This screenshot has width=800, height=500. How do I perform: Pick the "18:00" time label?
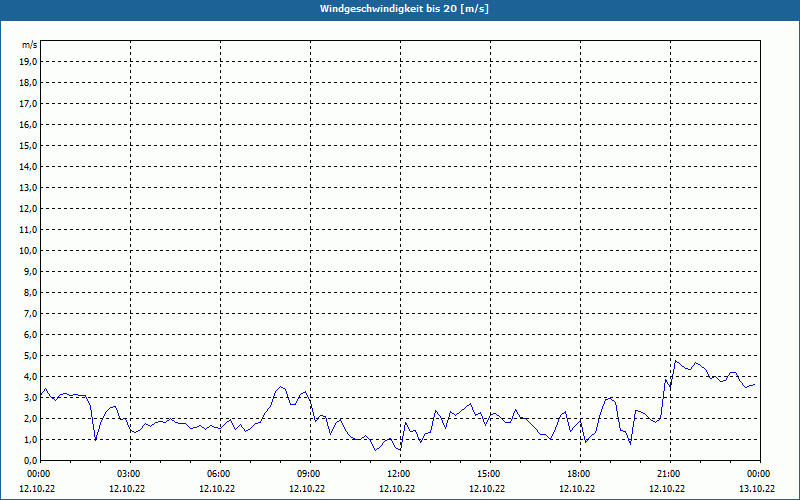[581, 474]
